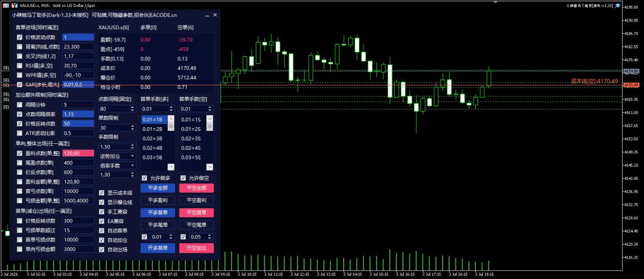
Task: Uncheck 允许做多 checkbox
Action: 144,178
